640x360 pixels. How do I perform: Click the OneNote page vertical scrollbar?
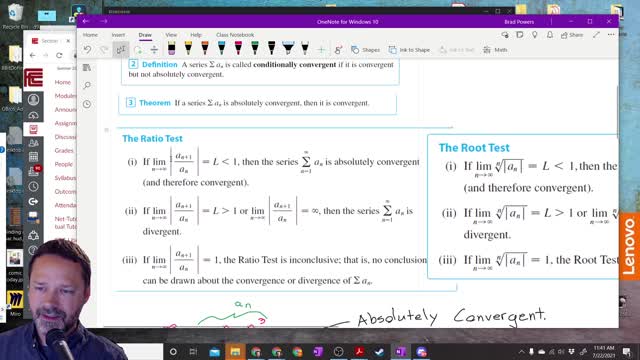617,111
